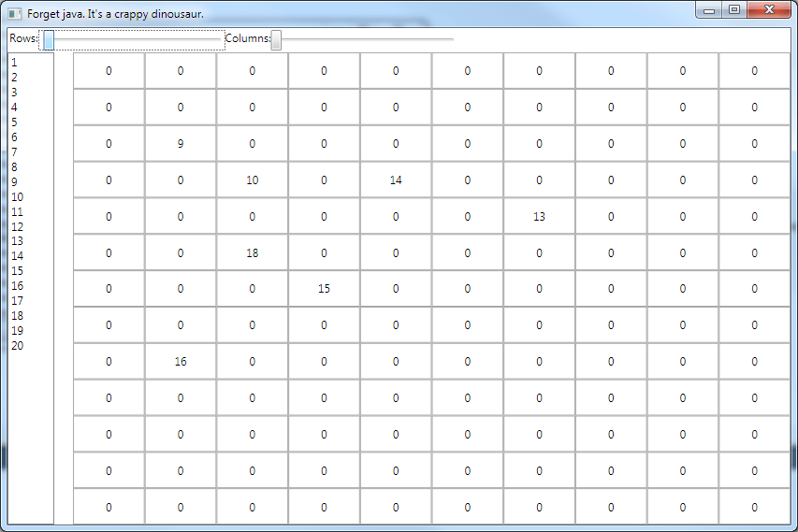Click the Columns slider thumb
This screenshot has height=532, width=798.
coord(276,39)
